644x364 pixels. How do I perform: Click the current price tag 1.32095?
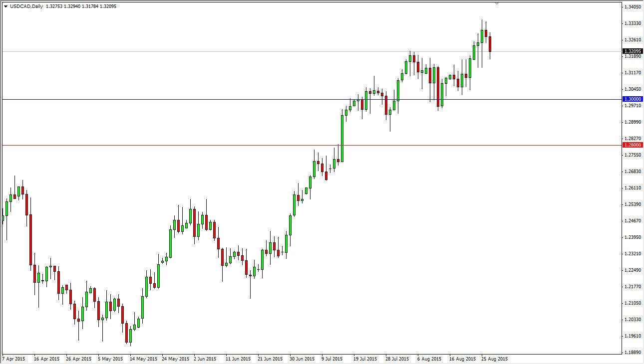click(x=630, y=51)
